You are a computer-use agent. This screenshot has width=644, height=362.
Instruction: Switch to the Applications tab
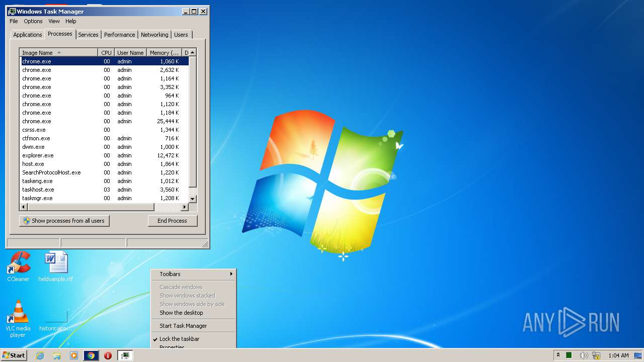pyautogui.click(x=27, y=35)
